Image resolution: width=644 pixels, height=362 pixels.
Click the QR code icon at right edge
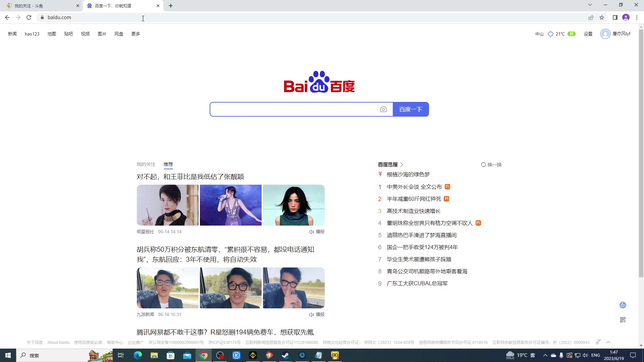[623, 320]
